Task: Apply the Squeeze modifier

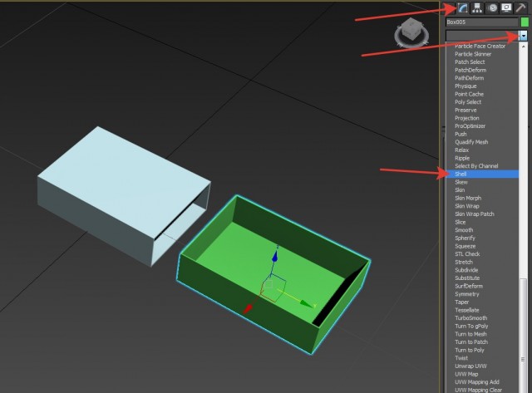Action: click(x=465, y=247)
